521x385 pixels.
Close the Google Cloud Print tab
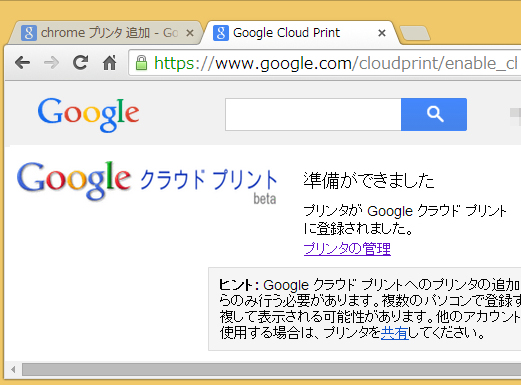(x=382, y=33)
